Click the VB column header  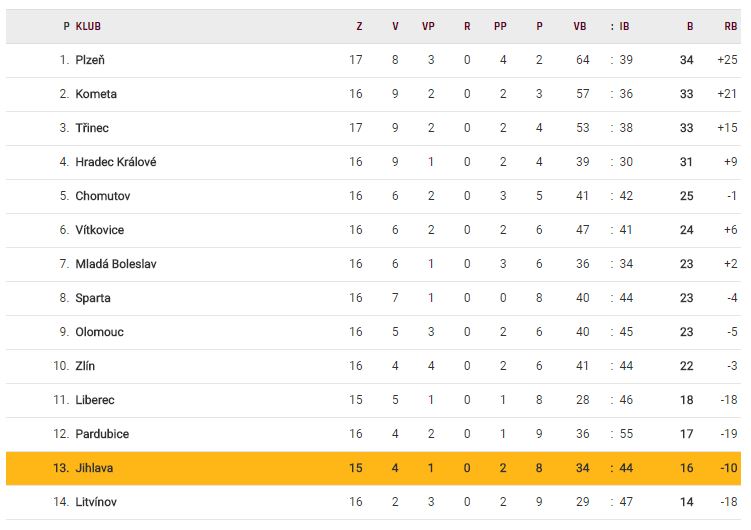(580, 26)
